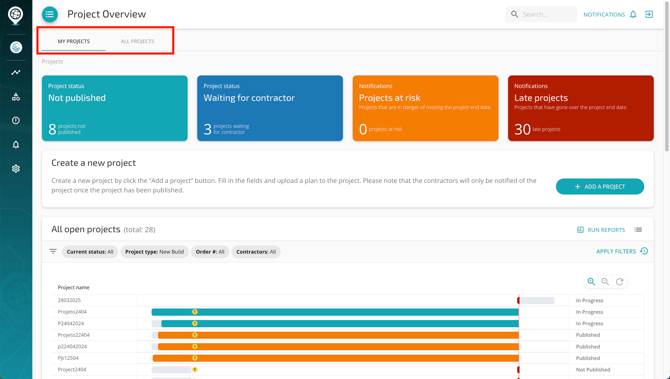
Task: Click the orange Projeto22404 progress bar
Action: click(x=338, y=335)
